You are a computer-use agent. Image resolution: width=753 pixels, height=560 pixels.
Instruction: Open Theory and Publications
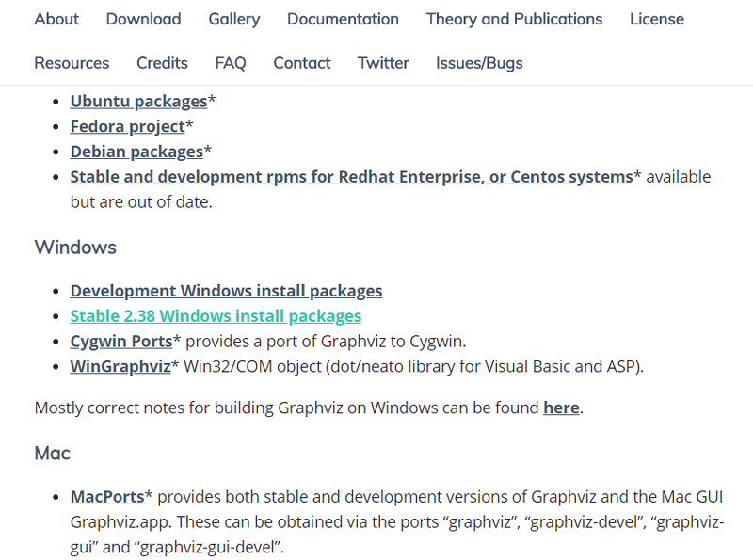point(514,19)
